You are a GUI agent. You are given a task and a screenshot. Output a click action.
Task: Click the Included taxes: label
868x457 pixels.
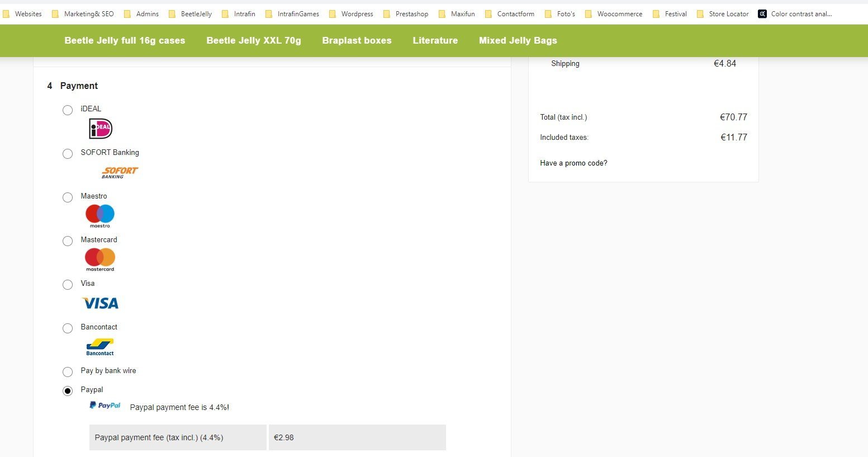(564, 138)
